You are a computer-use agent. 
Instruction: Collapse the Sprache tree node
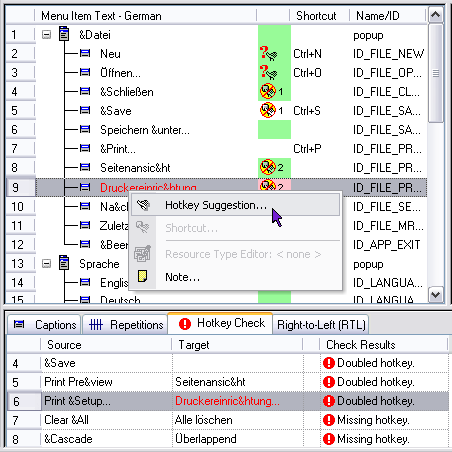point(46,264)
